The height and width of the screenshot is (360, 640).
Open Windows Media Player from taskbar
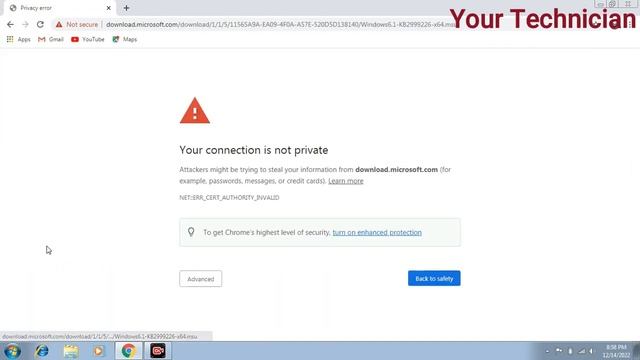click(98, 351)
